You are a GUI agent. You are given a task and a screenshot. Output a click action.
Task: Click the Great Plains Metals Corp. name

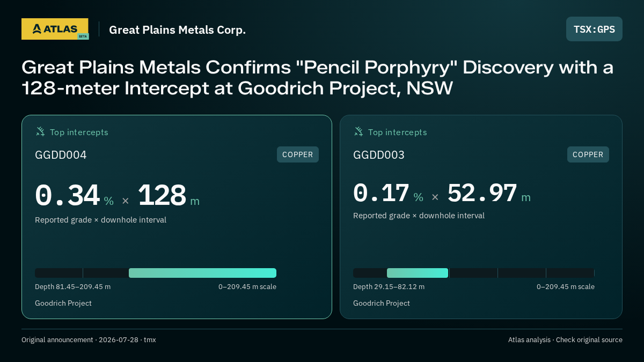[x=177, y=29]
